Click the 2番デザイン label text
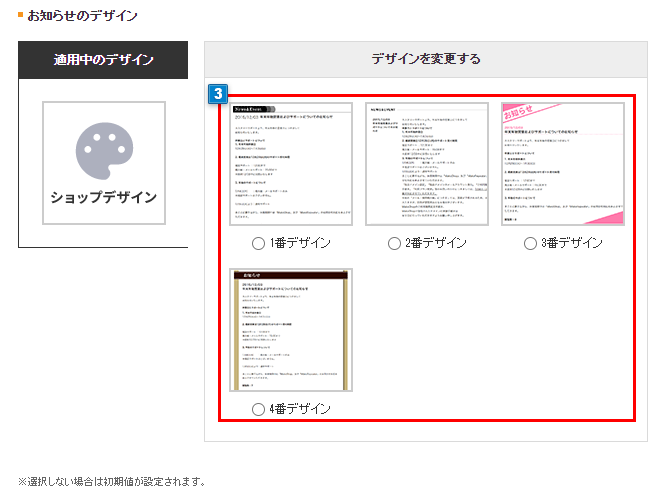Screen dimensions: 666x499 (x=436, y=243)
